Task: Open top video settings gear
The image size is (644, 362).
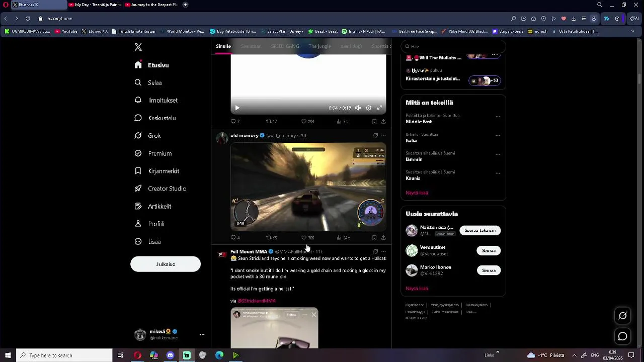Action: 369,108
